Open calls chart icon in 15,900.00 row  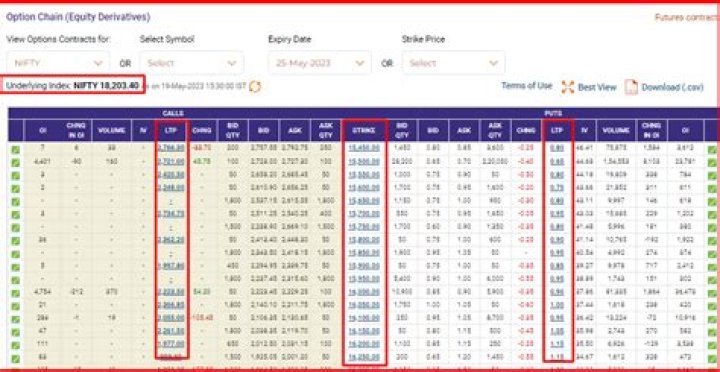(16, 267)
